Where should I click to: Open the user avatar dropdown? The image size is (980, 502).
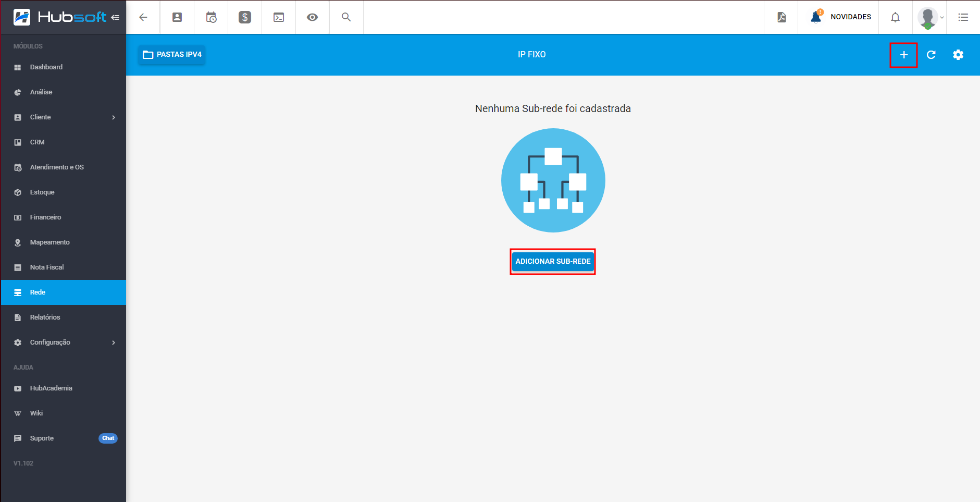[x=931, y=17]
